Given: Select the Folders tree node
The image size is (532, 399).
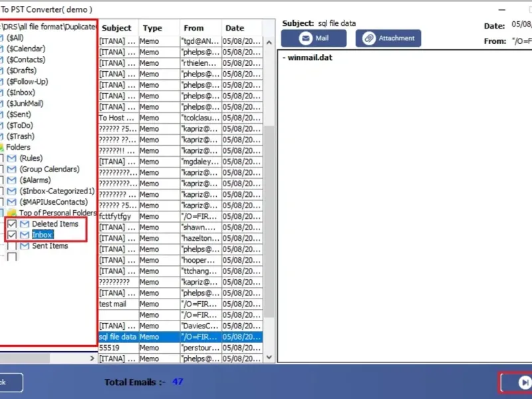Looking at the screenshot, I should tap(18, 147).
